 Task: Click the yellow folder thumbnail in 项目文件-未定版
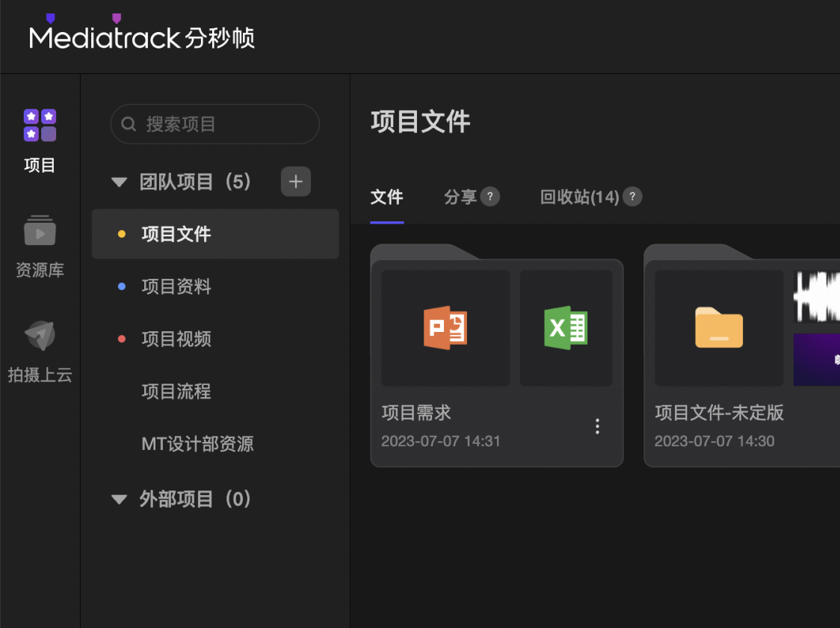click(x=719, y=328)
